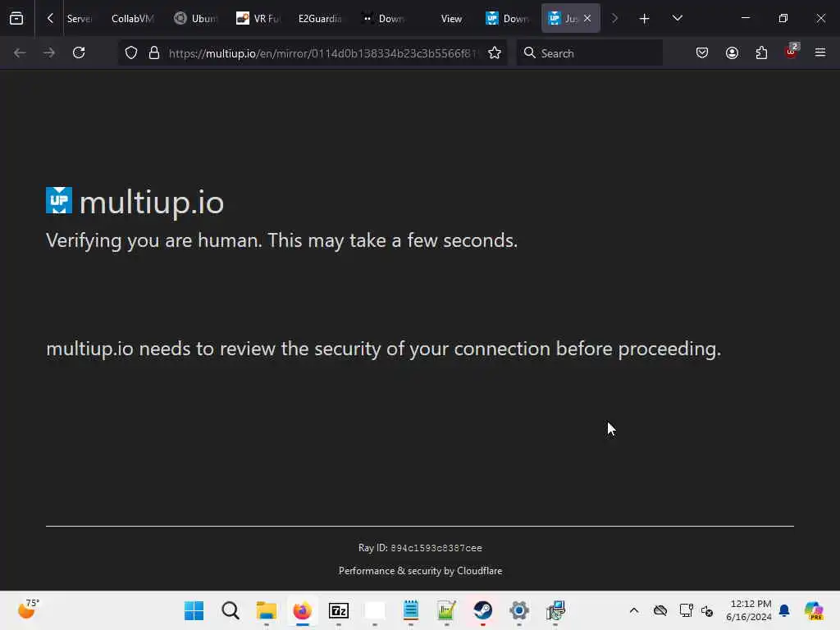The width and height of the screenshot is (840, 630).
Task: Open the uBlock Origin extension icon
Action: click(792, 52)
